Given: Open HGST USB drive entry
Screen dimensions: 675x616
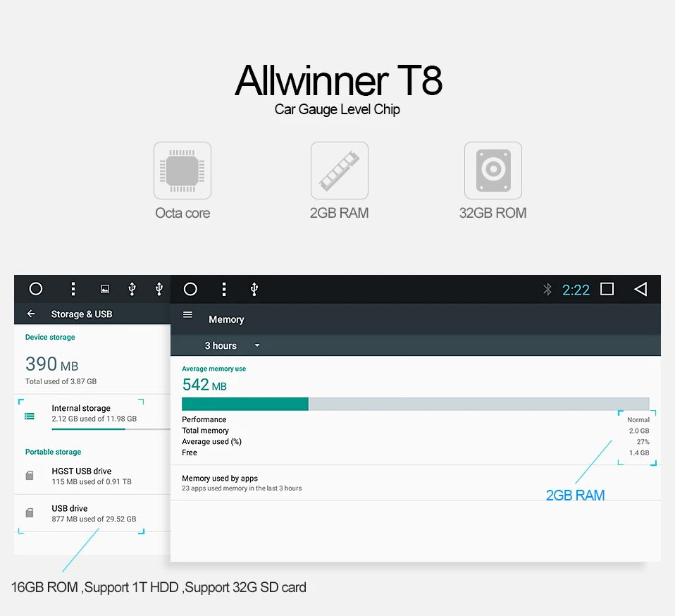Looking at the screenshot, I should click(92, 476).
